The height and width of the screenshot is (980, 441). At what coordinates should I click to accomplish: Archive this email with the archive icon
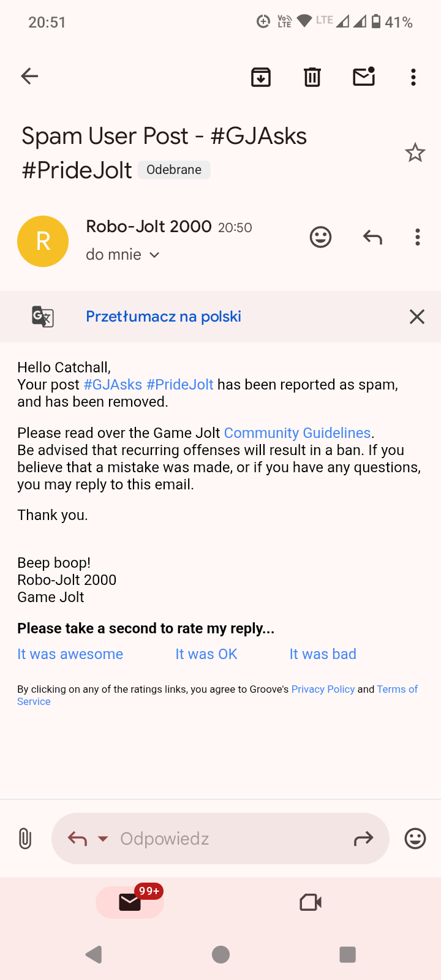coord(261,77)
